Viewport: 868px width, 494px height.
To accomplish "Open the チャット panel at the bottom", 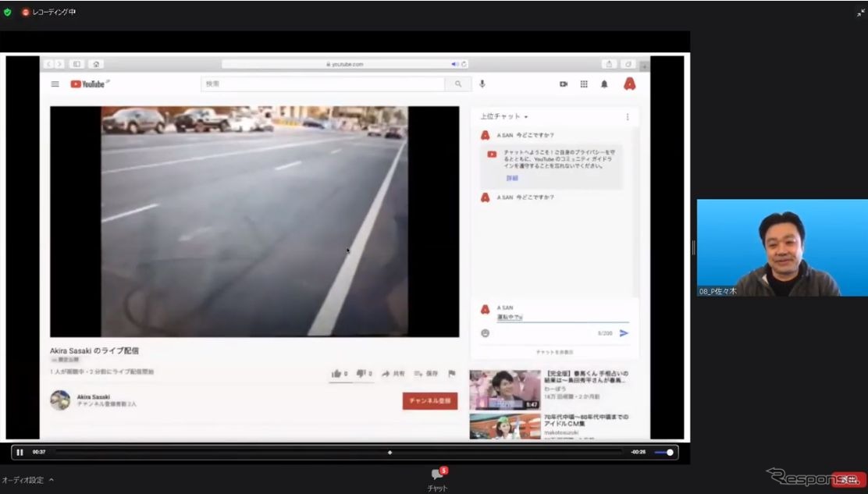I will pos(436,478).
